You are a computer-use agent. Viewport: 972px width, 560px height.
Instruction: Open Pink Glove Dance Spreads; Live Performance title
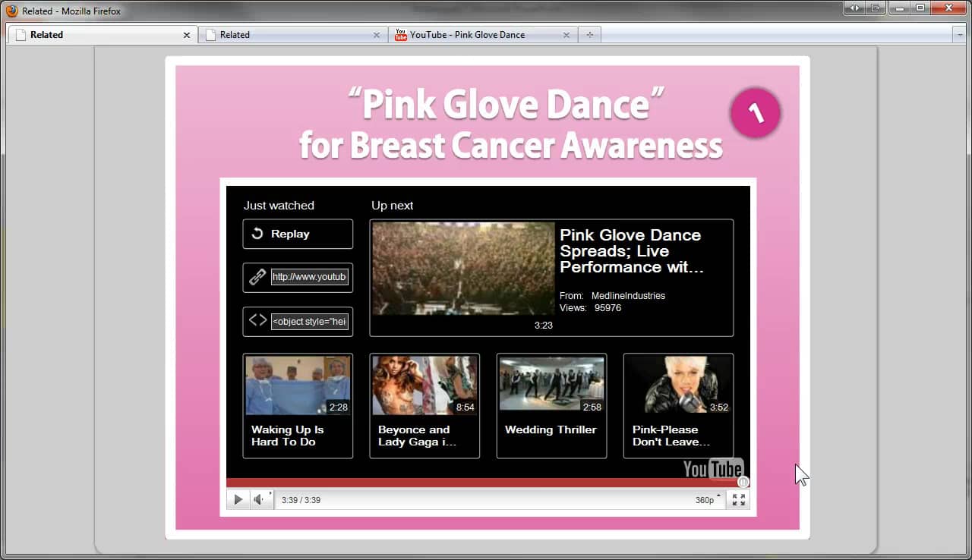(x=632, y=250)
